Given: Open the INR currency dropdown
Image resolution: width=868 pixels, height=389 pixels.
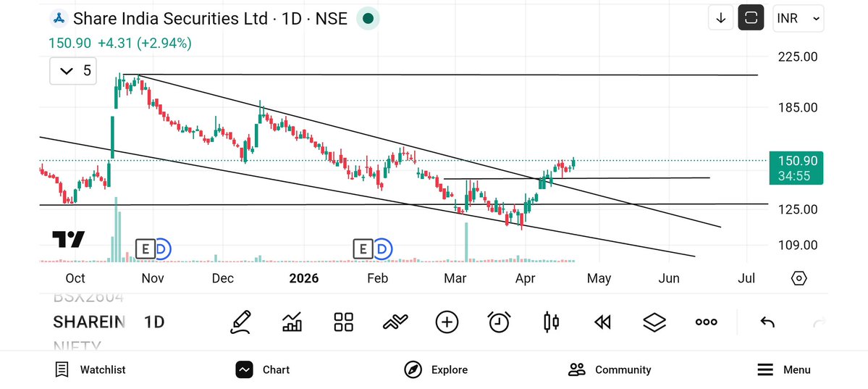Looking at the screenshot, I should [799, 18].
